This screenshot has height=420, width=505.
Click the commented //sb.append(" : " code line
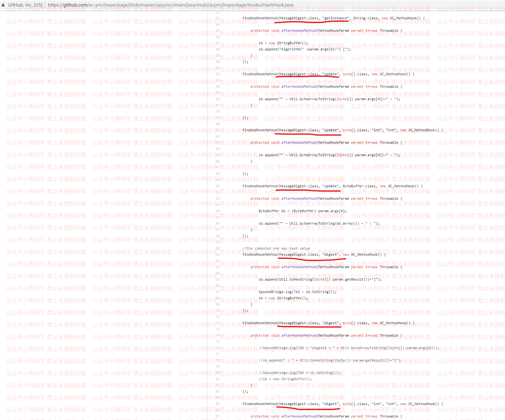331,360
